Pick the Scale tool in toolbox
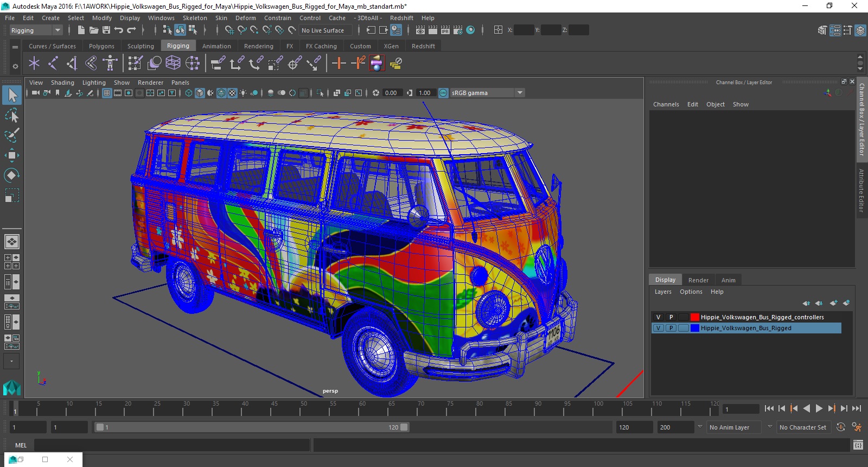The width and height of the screenshot is (868, 467). [x=11, y=195]
